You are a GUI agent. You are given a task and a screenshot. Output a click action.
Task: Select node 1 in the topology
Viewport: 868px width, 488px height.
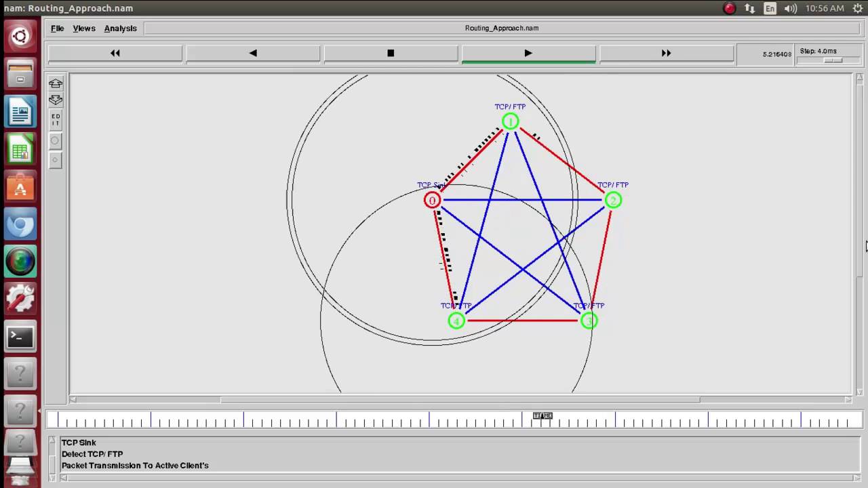point(510,121)
